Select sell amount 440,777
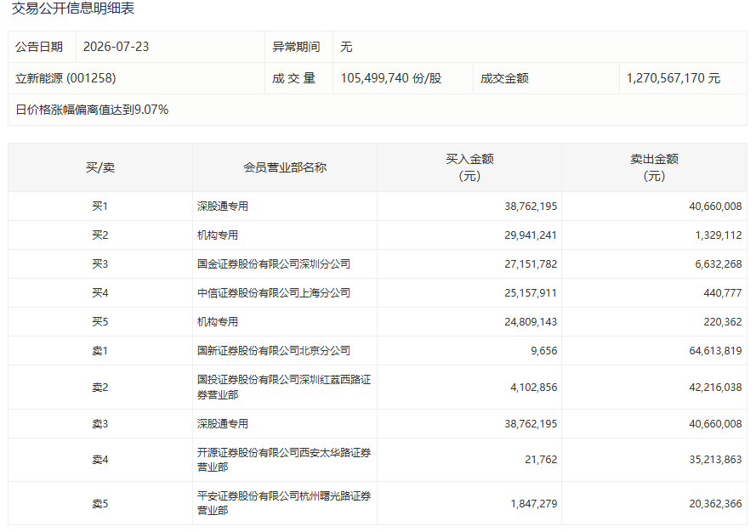 pyautogui.click(x=723, y=293)
